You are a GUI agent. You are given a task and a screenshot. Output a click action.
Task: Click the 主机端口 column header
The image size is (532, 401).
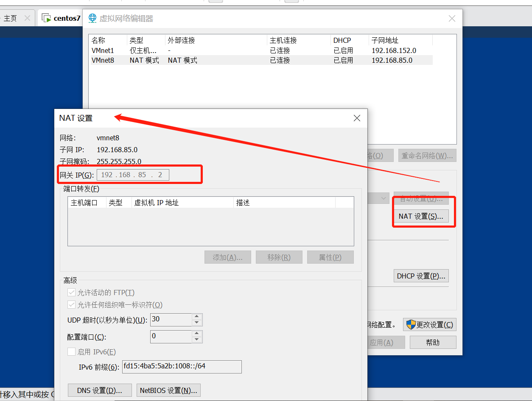tap(87, 203)
